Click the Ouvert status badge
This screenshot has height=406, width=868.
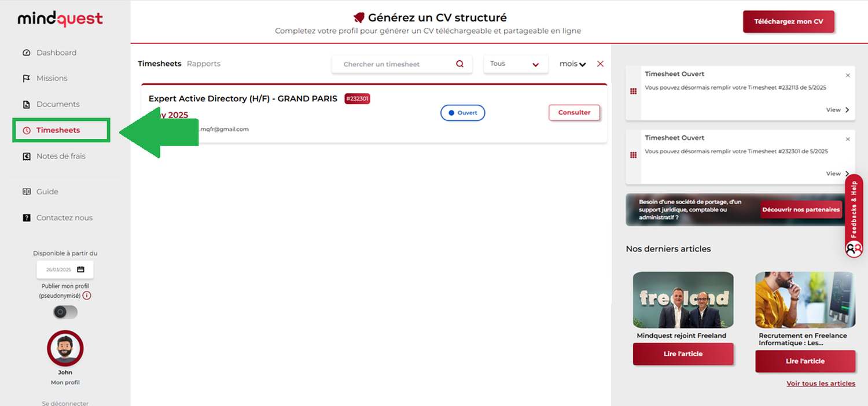[463, 113]
